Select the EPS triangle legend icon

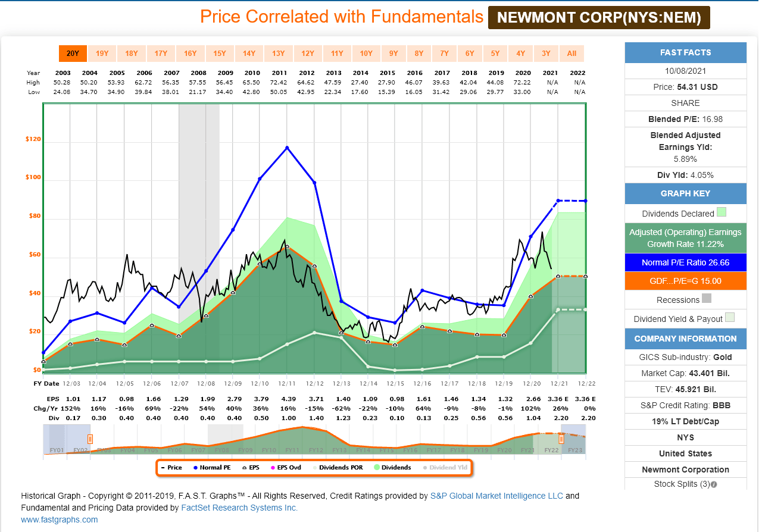(244, 467)
